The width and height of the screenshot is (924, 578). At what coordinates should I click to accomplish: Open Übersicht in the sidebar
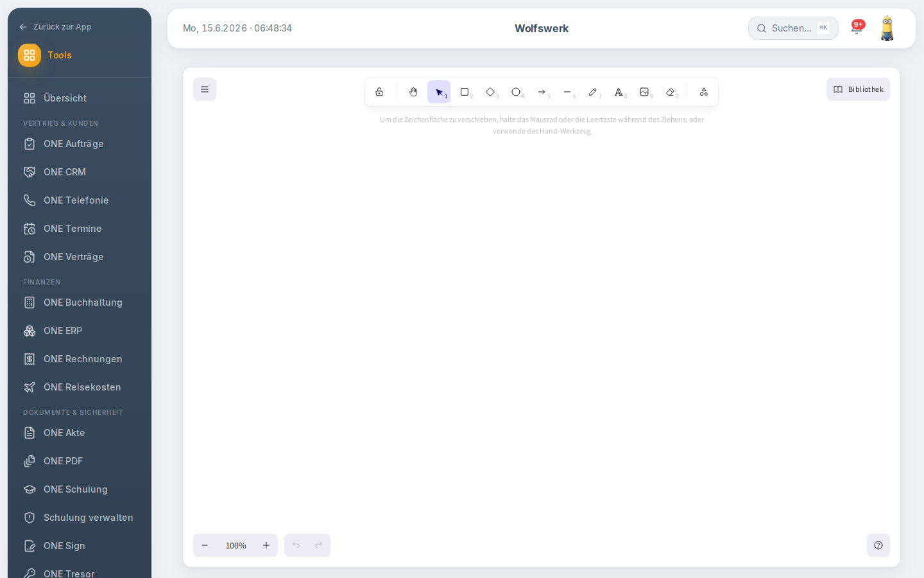tap(80, 98)
